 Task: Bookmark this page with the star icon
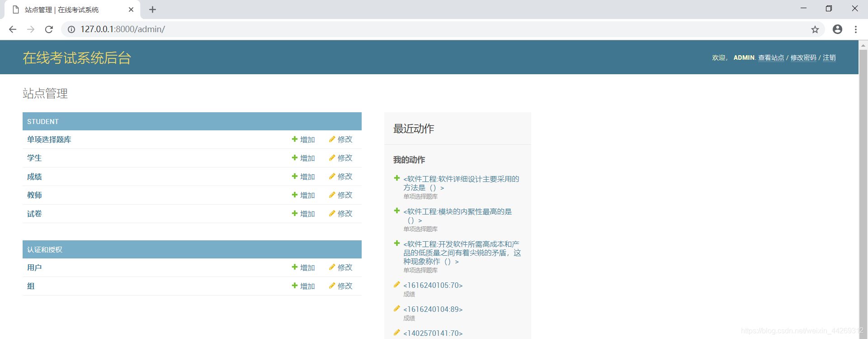tap(815, 29)
